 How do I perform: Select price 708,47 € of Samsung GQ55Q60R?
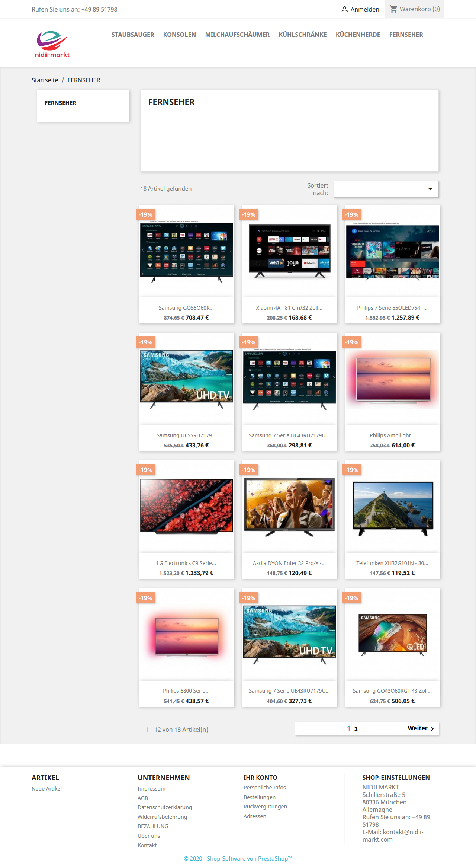pos(197,317)
